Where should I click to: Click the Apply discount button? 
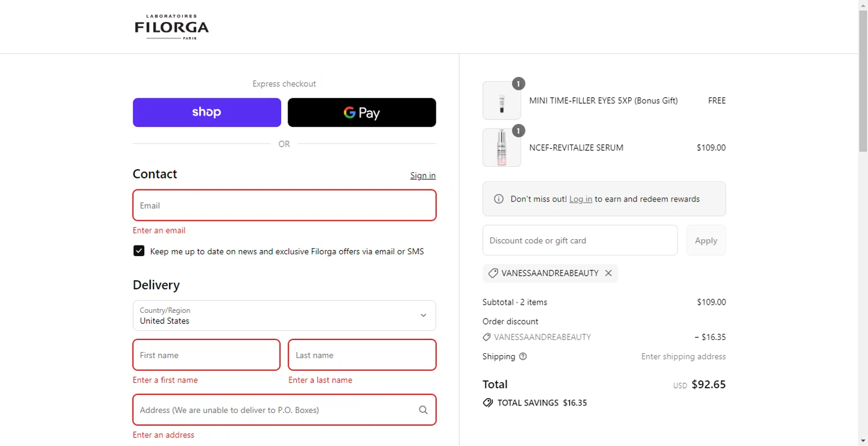(x=706, y=240)
